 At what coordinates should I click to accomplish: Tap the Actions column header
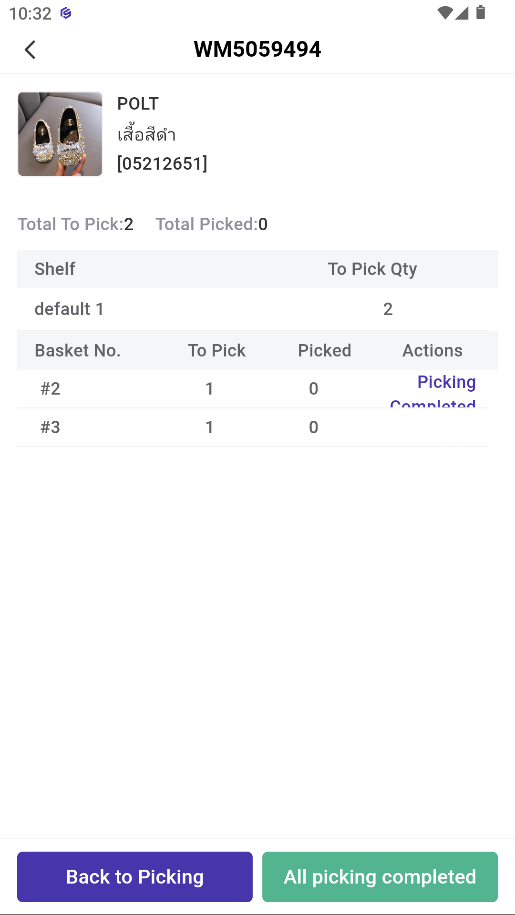point(432,350)
